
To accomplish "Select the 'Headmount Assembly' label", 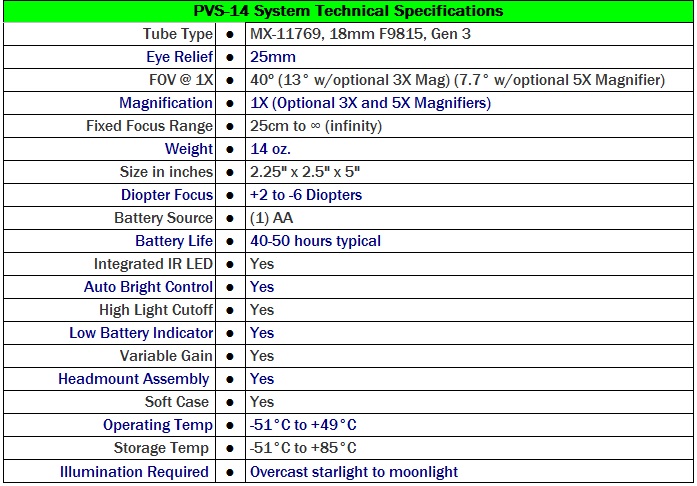I will point(133,379).
